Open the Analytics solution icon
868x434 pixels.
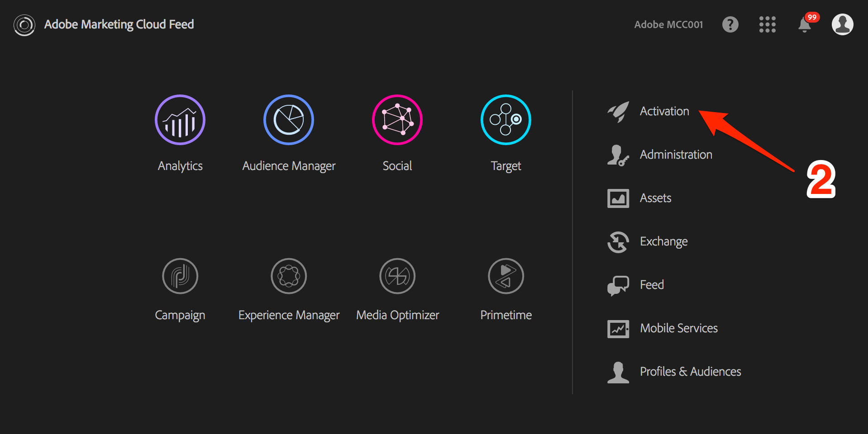pos(180,120)
